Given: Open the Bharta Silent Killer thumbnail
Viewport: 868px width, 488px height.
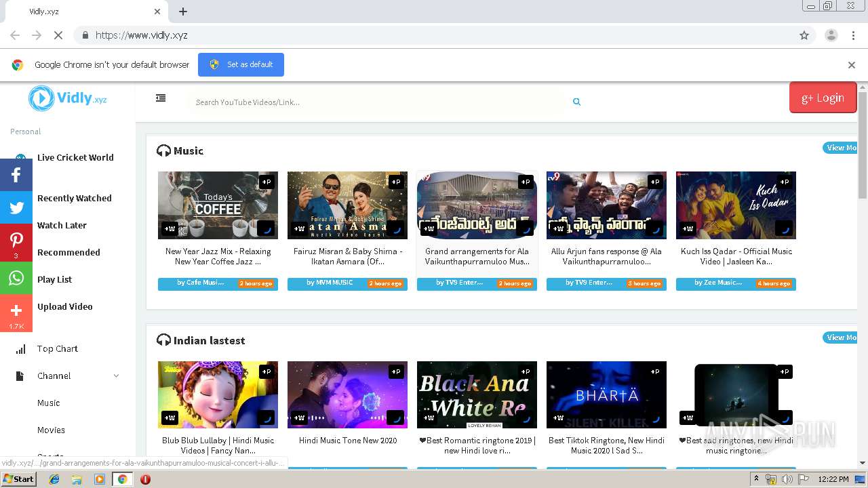Looking at the screenshot, I should click(606, 395).
